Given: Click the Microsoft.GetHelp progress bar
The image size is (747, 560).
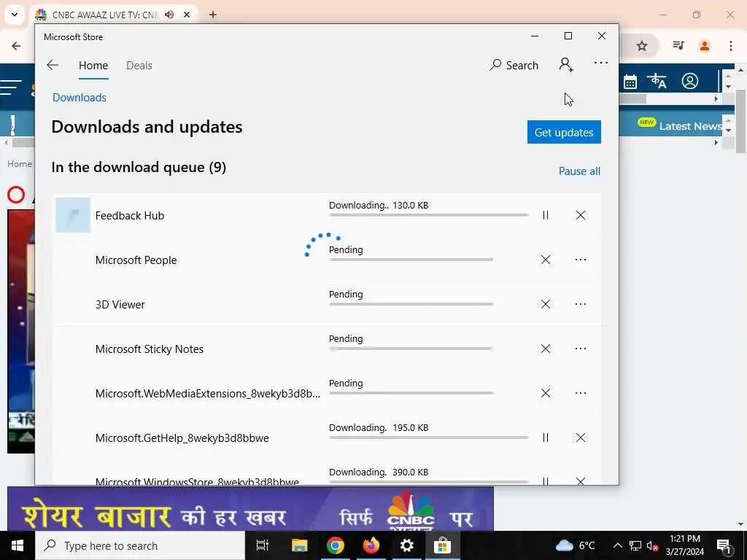Looking at the screenshot, I should [x=429, y=437].
